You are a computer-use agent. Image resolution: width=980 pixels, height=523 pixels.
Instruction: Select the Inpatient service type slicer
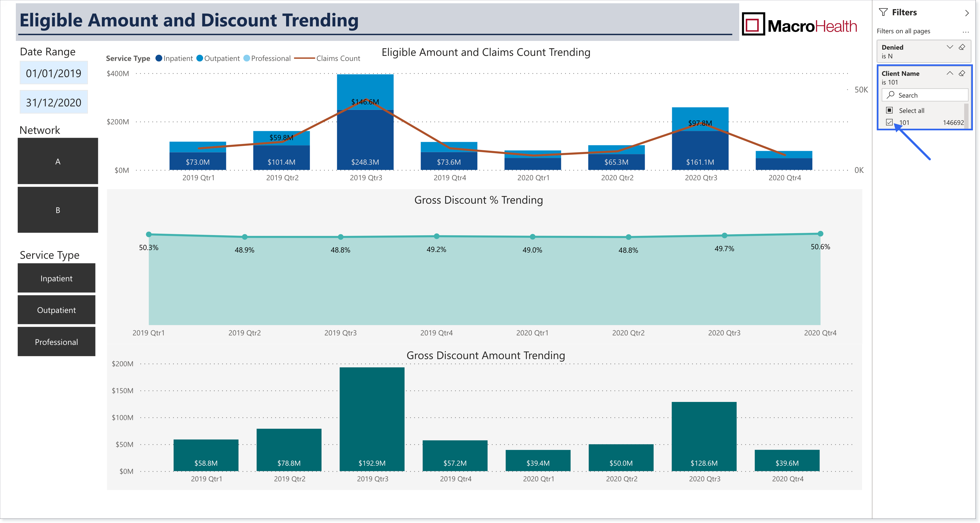pos(56,278)
